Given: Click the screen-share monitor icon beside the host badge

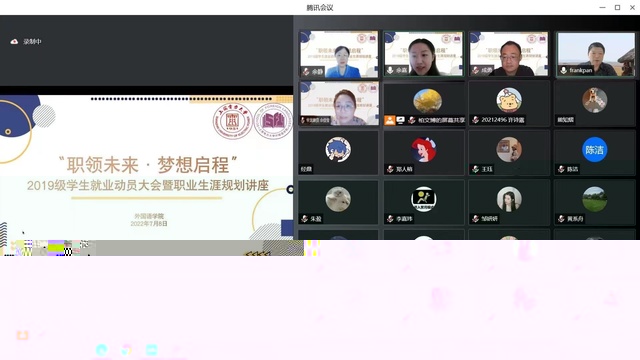Looking at the screenshot, I should coord(401,120).
